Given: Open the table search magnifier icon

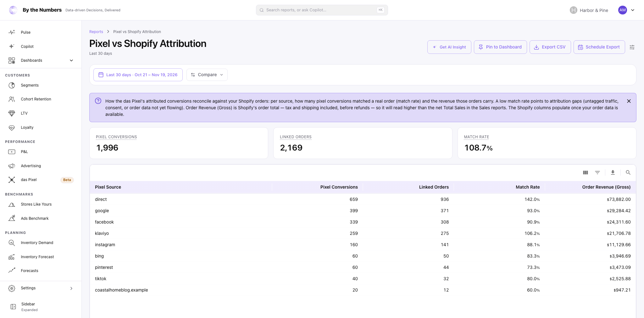Looking at the screenshot, I should 628,173.
